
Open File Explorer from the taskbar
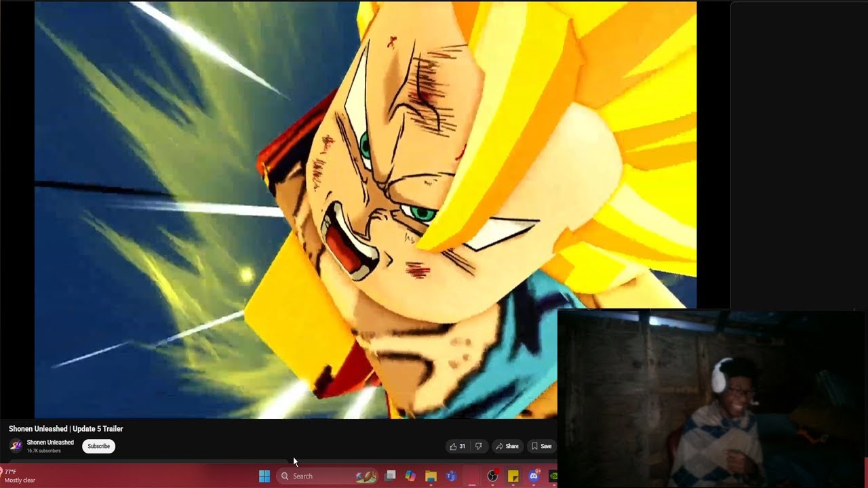click(x=431, y=476)
